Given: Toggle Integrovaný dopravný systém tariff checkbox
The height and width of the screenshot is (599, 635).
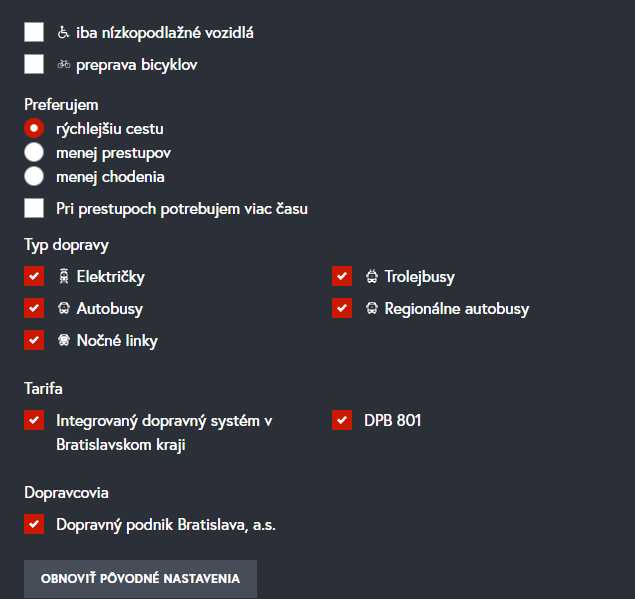Looking at the screenshot, I should tap(34, 420).
